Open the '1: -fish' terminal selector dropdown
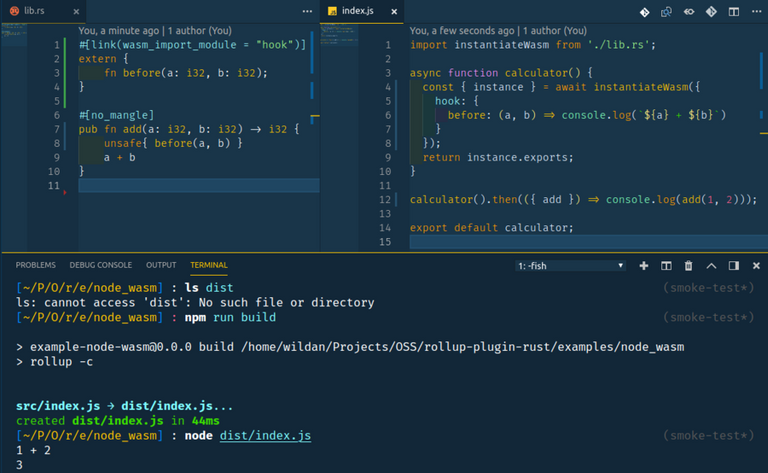Screen dimensions: 768x473 (x=570, y=265)
